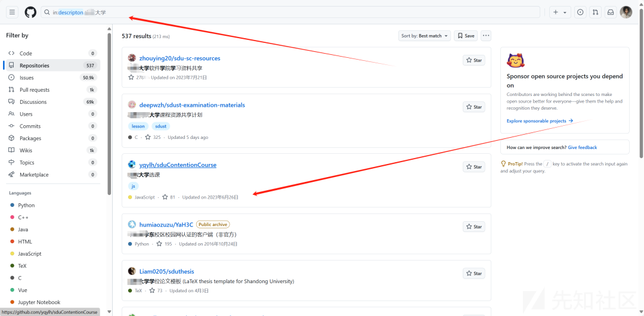
Task: Filter results by Code
Action: (x=53, y=54)
